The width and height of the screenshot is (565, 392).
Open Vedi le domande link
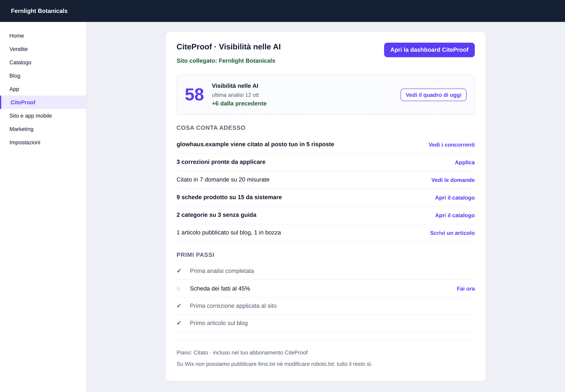point(453,180)
